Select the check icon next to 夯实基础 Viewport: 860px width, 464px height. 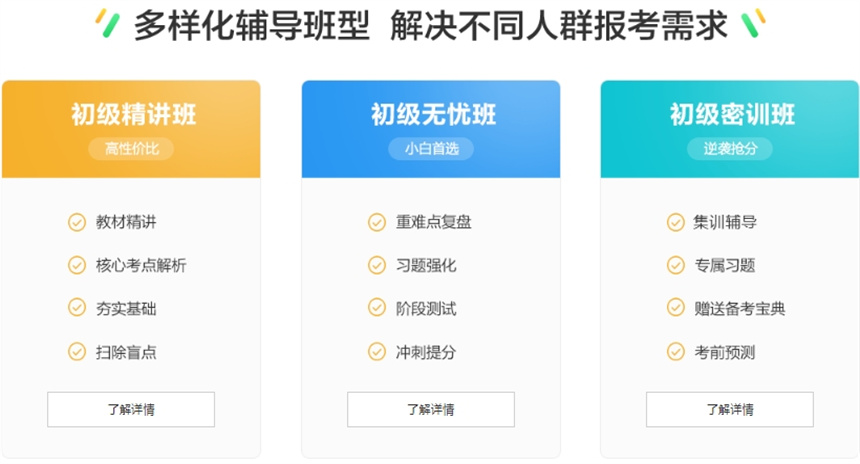pyautogui.click(x=77, y=308)
